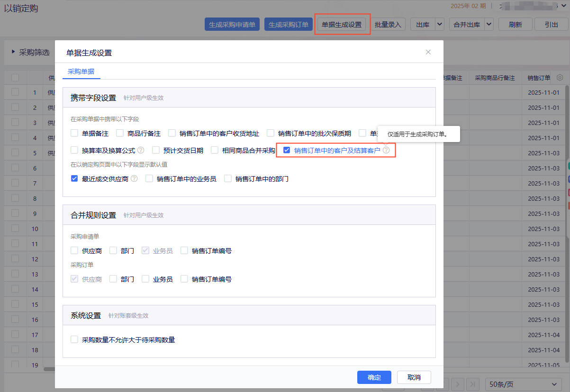Enable 销售订单中的批次保质期
Viewport: 570px width, 392px height.
[271, 133]
